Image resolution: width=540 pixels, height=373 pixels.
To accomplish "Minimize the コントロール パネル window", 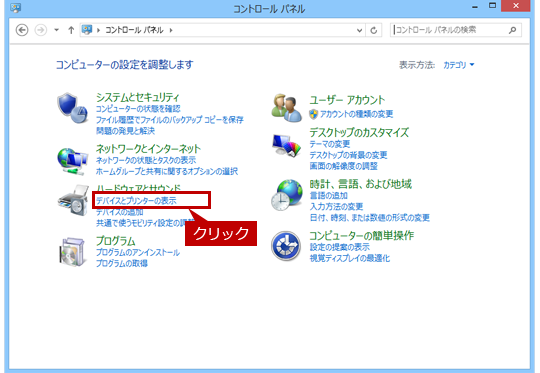I will tap(475, 6).
